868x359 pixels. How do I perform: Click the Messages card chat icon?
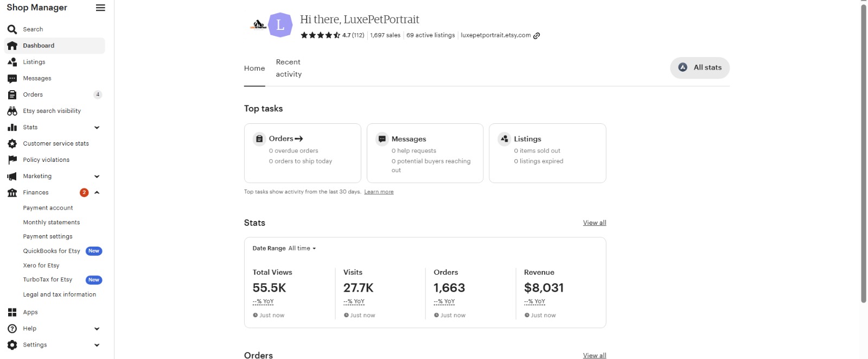pyautogui.click(x=382, y=139)
